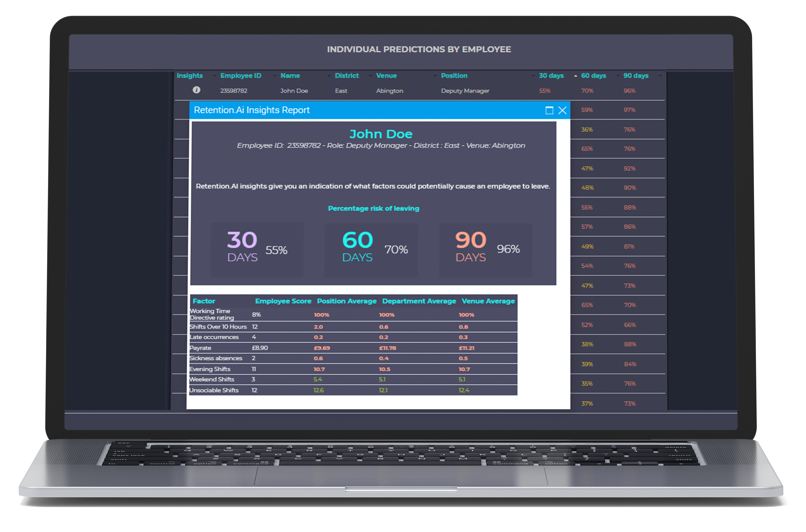Select the Sickness absences factor row

353,358
